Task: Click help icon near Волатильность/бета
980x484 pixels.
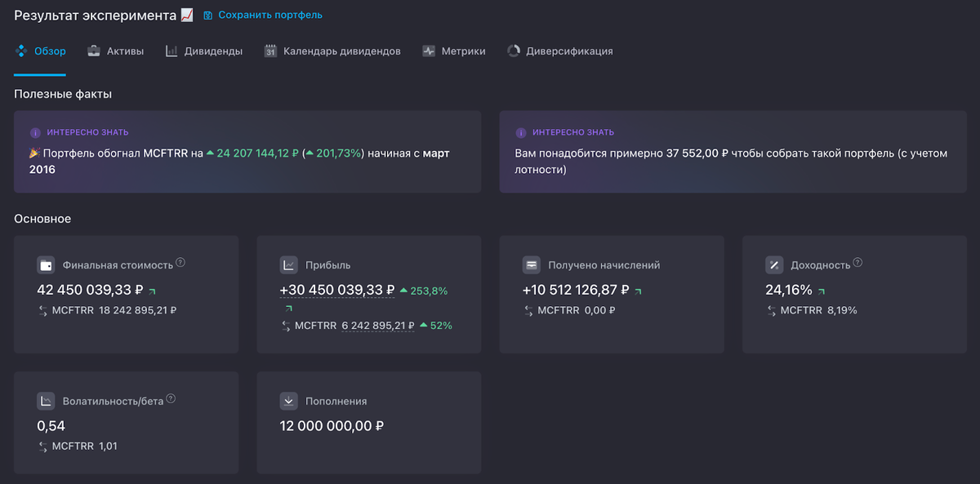Action: coord(171,399)
